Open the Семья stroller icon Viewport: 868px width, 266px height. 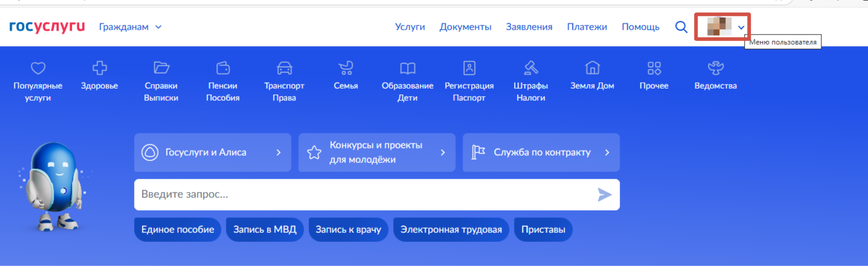click(x=346, y=68)
